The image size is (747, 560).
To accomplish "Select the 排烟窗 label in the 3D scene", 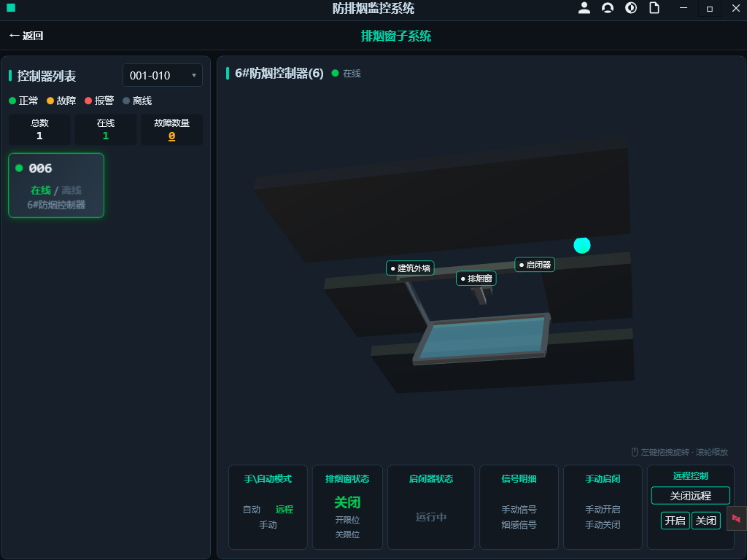I will coord(476,279).
